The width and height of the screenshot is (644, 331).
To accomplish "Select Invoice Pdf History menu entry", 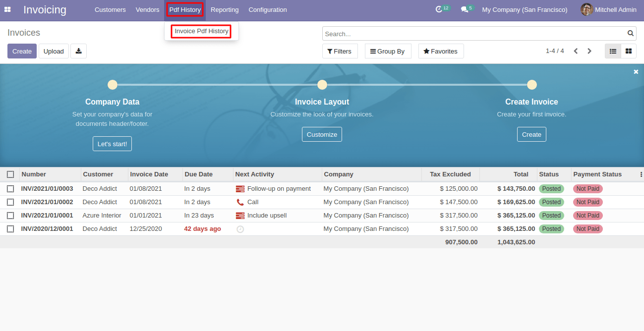I will tap(201, 31).
